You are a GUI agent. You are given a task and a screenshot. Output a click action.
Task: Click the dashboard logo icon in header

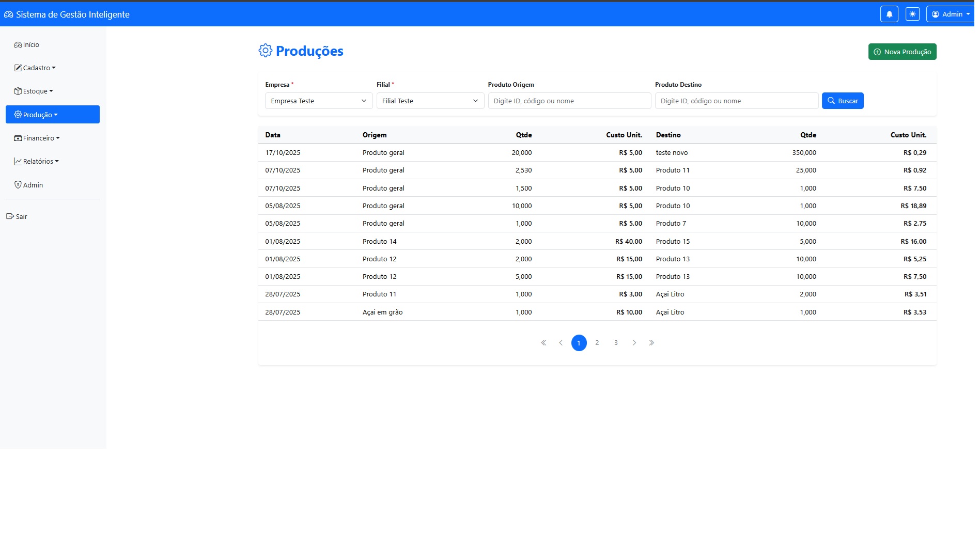[8, 14]
